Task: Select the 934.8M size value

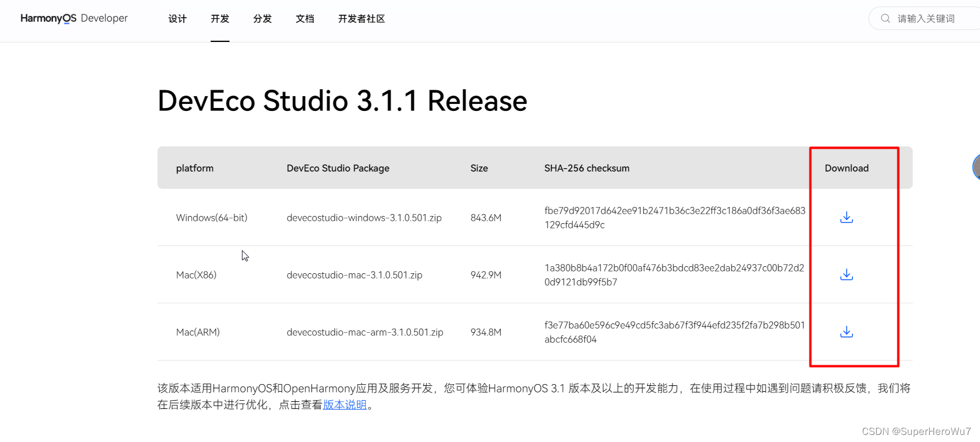Action: point(486,332)
